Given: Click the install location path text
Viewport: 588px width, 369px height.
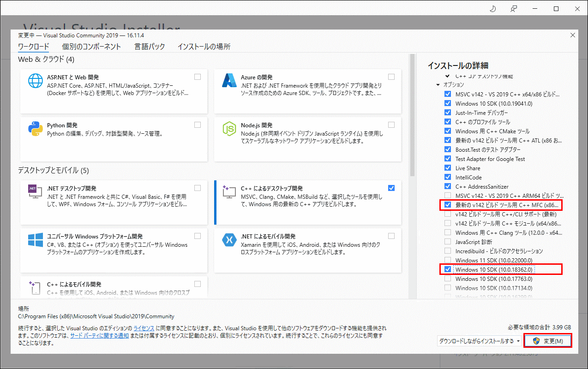Looking at the screenshot, I should coord(96,316).
